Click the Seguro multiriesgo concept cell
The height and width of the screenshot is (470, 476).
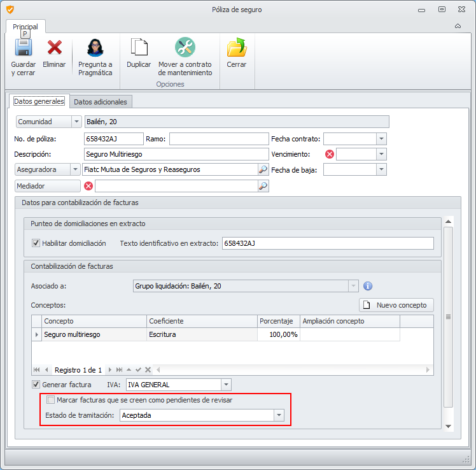click(94, 334)
